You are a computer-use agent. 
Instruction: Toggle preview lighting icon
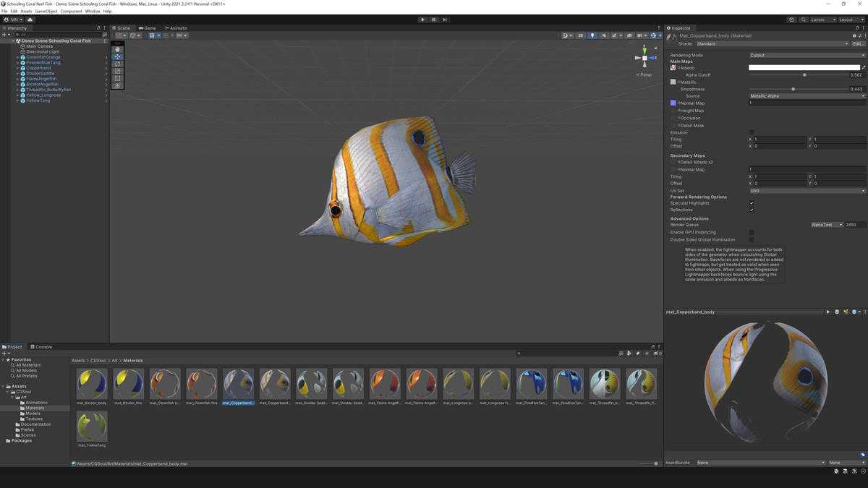click(846, 312)
